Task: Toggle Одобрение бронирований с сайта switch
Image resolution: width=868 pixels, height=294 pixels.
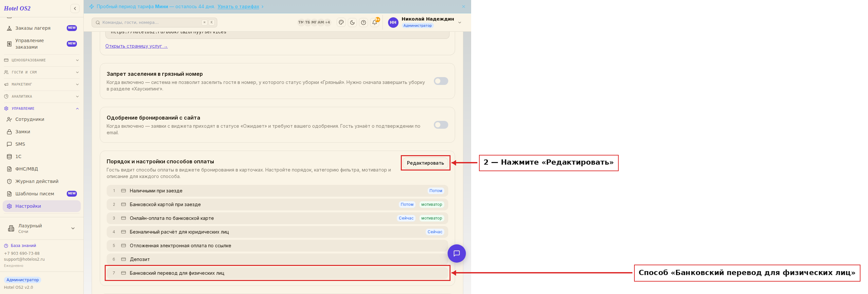Action: 441,125
